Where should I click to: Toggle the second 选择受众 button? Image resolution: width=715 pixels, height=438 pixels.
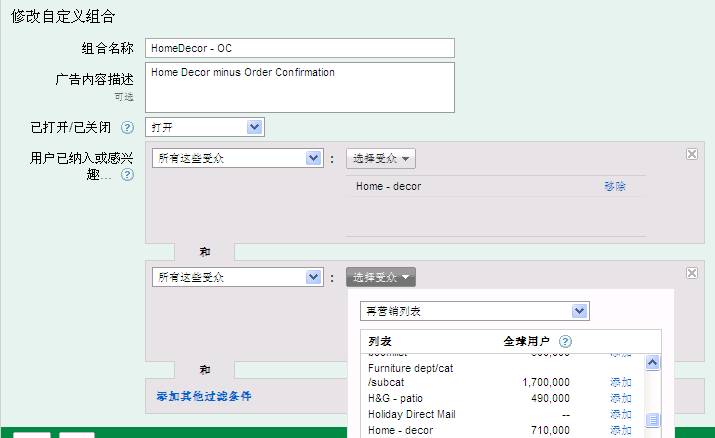pyautogui.click(x=381, y=277)
